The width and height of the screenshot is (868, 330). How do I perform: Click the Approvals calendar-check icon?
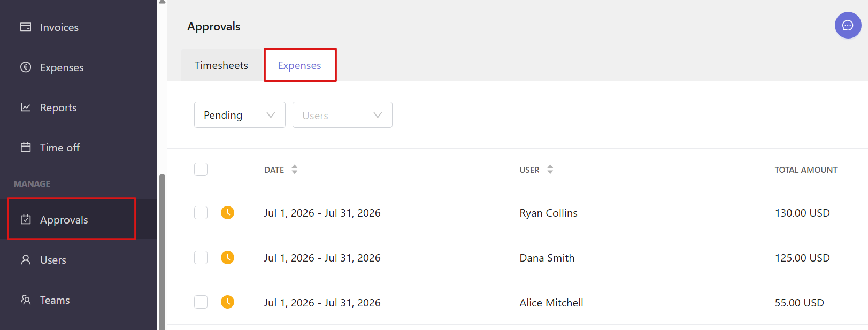(x=26, y=219)
